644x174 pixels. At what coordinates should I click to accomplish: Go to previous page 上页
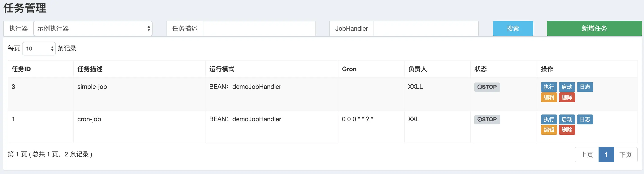point(586,154)
